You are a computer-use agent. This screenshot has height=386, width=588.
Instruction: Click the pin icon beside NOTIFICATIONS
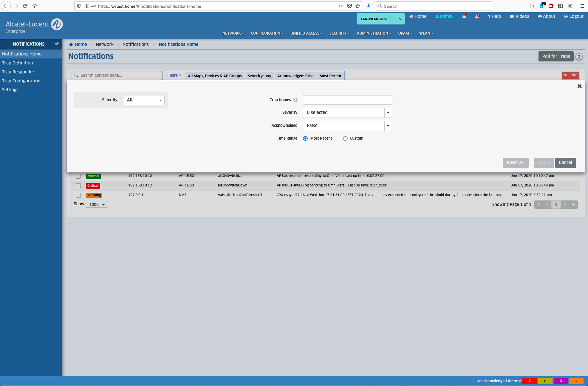[x=57, y=44]
